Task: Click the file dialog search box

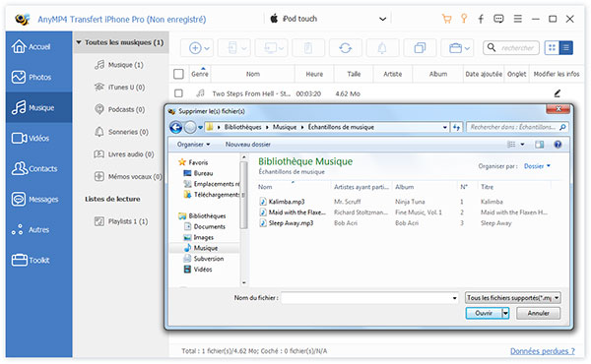Action: point(517,127)
